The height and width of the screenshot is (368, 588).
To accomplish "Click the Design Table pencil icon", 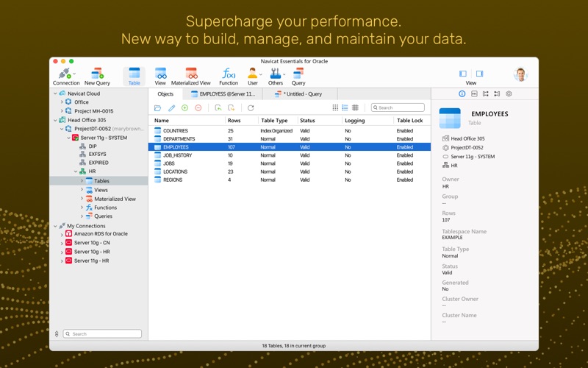I will [x=171, y=108].
